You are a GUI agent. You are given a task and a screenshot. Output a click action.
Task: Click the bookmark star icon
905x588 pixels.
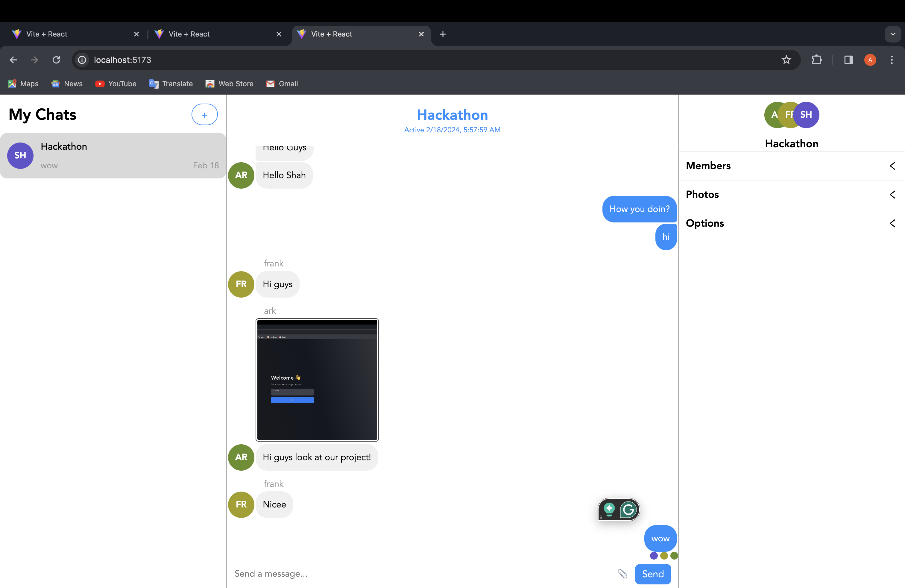click(786, 60)
